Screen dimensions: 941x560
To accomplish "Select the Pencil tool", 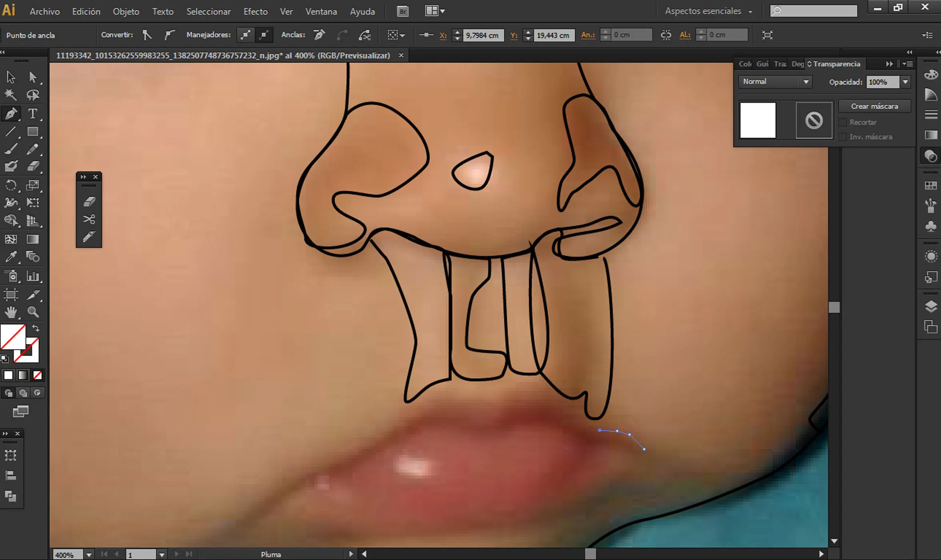I will [33, 149].
